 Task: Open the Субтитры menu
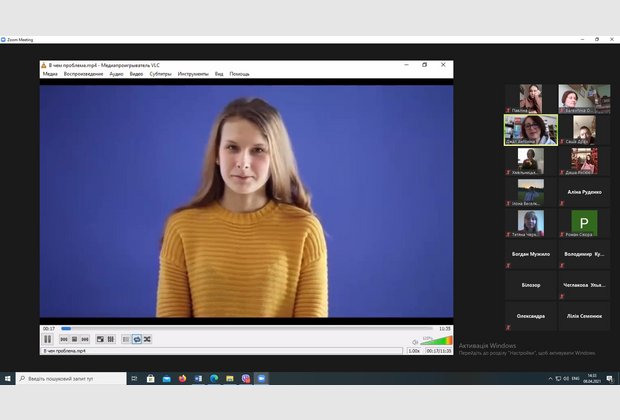[161, 74]
